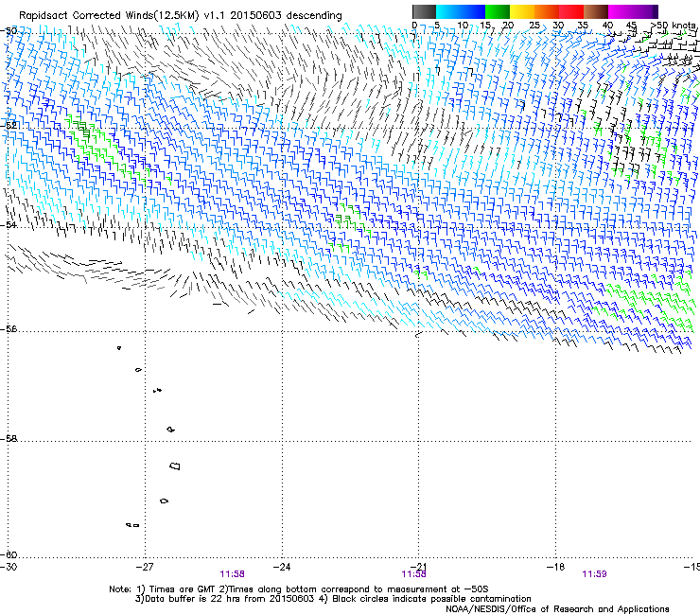Pick the orange 25-30 knots legend color
This screenshot has height=615, width=700.
coord(547,11)
